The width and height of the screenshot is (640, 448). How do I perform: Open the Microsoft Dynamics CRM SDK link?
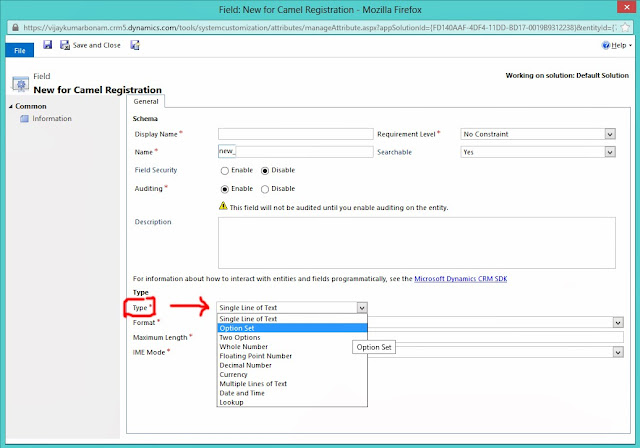[x=460, y=279]
